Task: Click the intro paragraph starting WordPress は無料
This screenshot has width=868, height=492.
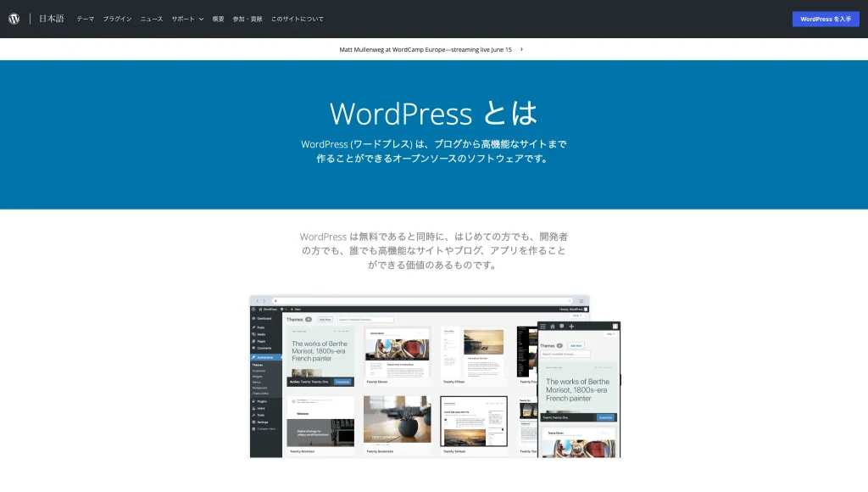Action: click(x=433, y=250)
